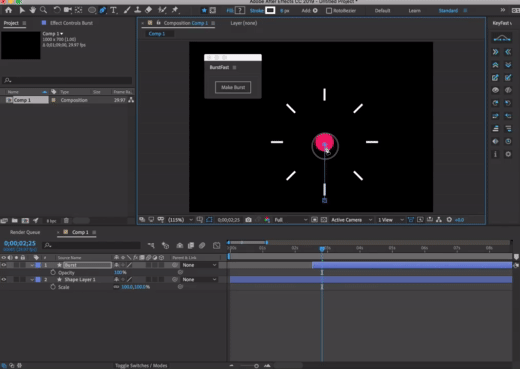
Task: Collapse the Burst layer properties arrow
Action: pos(32,265)
